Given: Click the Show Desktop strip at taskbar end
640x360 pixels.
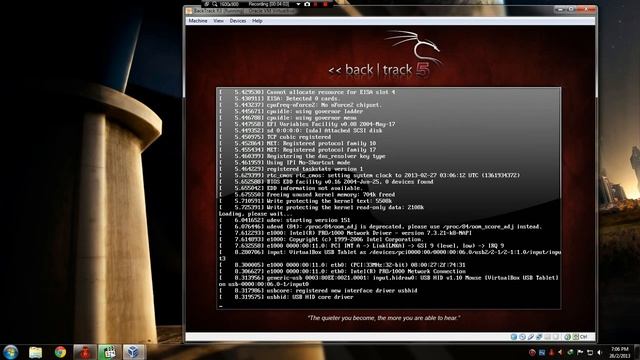Looking at the screenshot, I should (637, 352).
